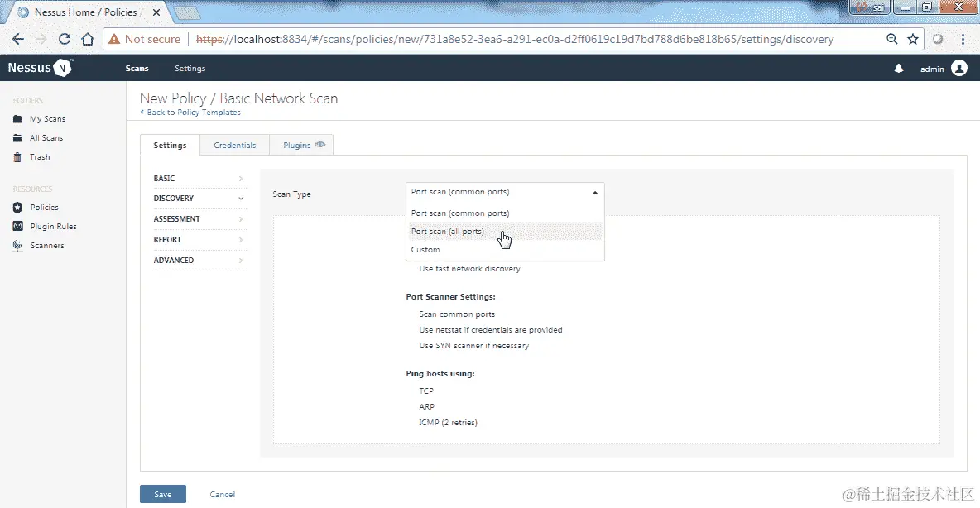
Task: Open Plugin Rules resource
Action: (x=54, y=226)
